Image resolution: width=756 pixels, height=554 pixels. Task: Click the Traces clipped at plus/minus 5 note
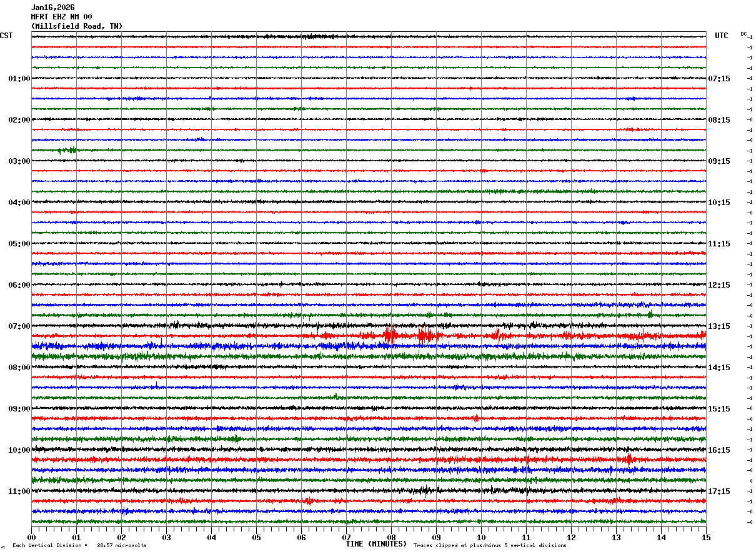point(490,545)
